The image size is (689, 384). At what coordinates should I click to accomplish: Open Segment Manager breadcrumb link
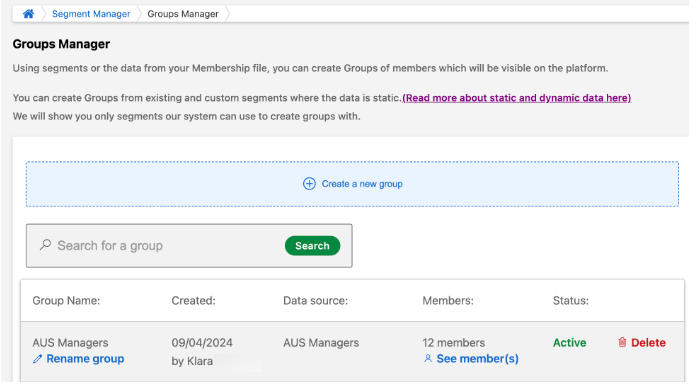[x=91, y=14]
